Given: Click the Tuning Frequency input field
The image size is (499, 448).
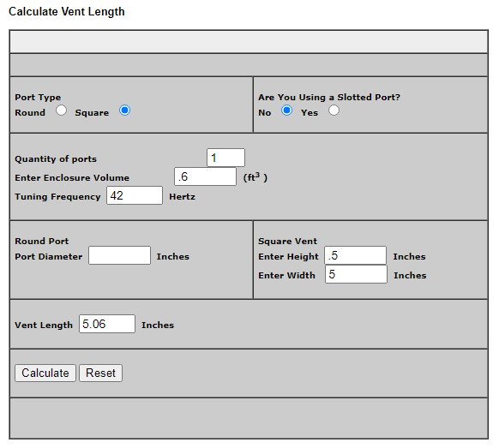Looking at the screenshot, I should (x=135, y=195).
